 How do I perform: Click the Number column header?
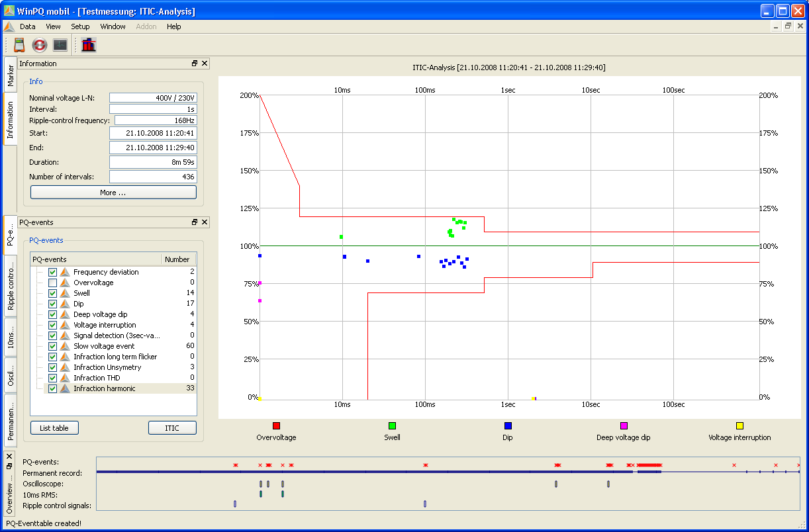pyautogui.click(x=179, y=259)
